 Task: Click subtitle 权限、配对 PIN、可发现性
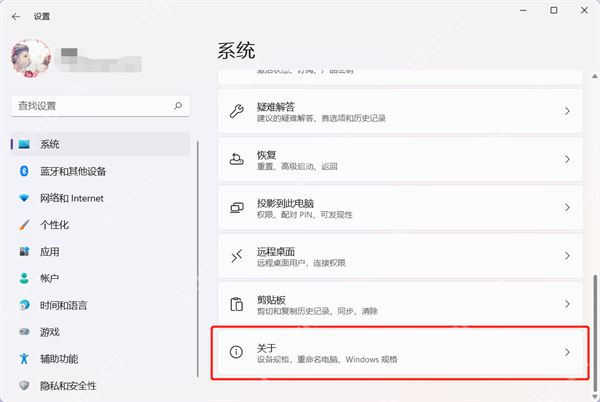click(305, 215)
